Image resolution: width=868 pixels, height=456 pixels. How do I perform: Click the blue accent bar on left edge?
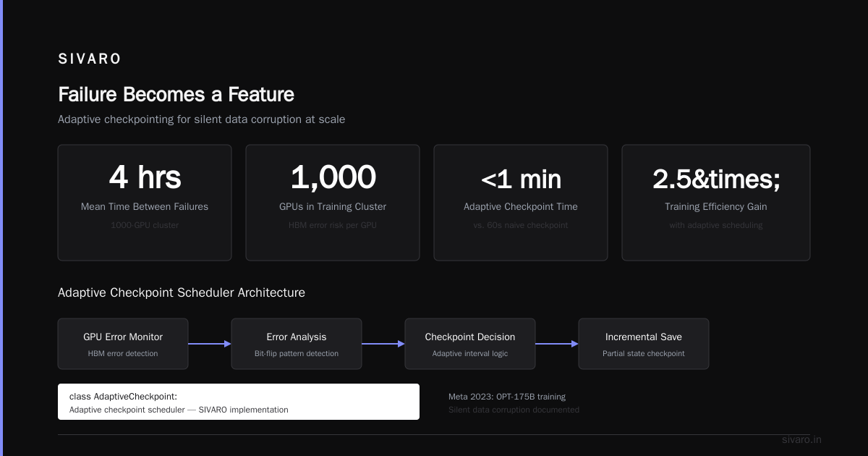click(x=1, y=228)
